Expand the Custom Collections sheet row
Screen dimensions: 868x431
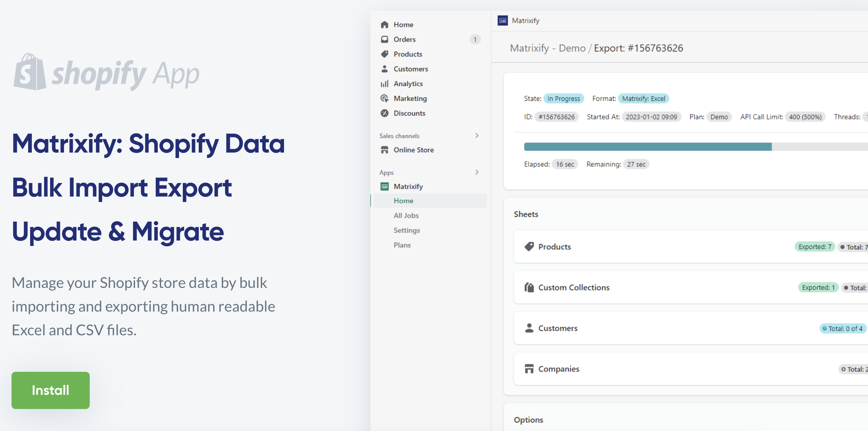[x=573, y=288]
